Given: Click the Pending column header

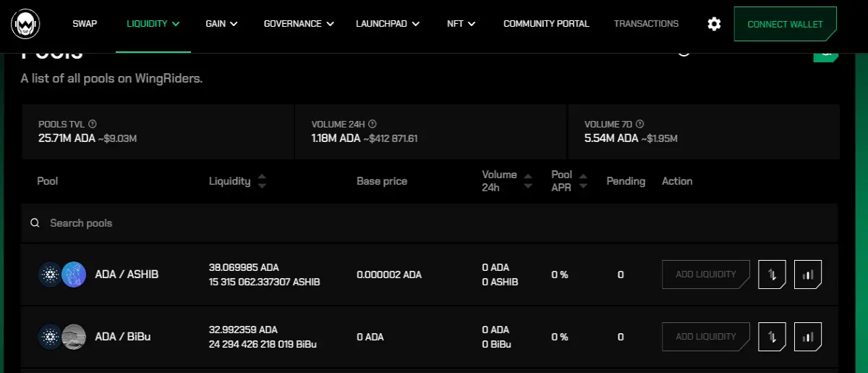Looking at the screenshot, I should coord(626,181).
